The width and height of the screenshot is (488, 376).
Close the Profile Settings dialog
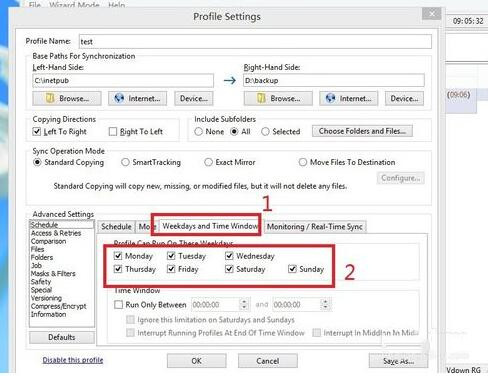432,14
